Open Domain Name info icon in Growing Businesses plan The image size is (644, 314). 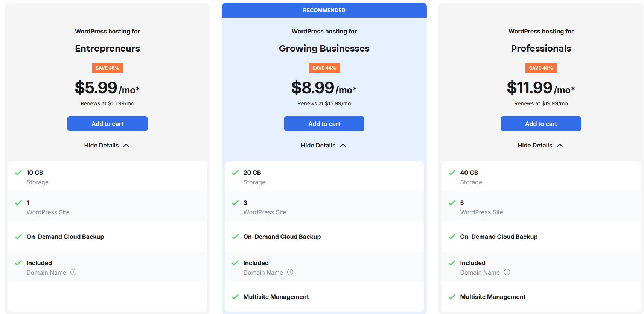click(290, 272)
